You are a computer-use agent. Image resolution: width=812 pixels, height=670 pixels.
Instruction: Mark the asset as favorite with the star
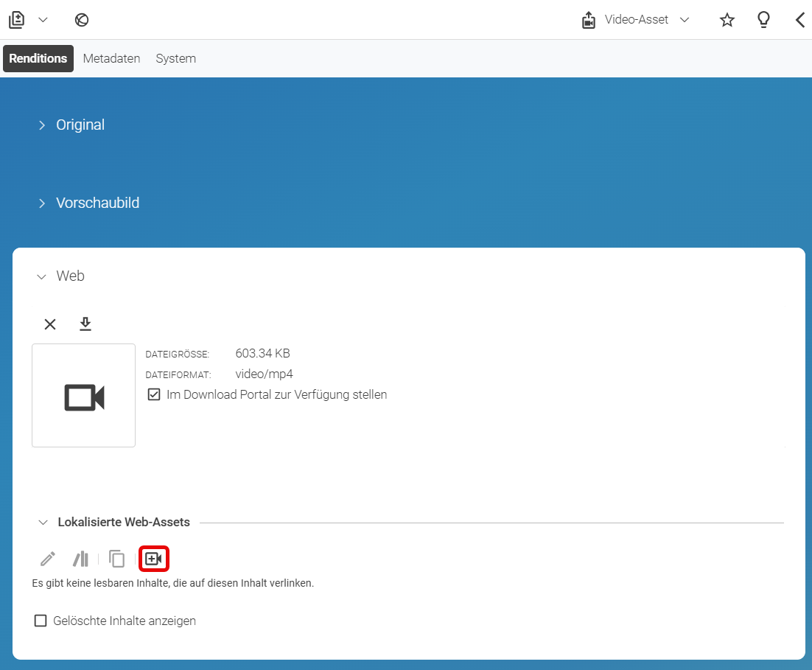coord(727,20)
